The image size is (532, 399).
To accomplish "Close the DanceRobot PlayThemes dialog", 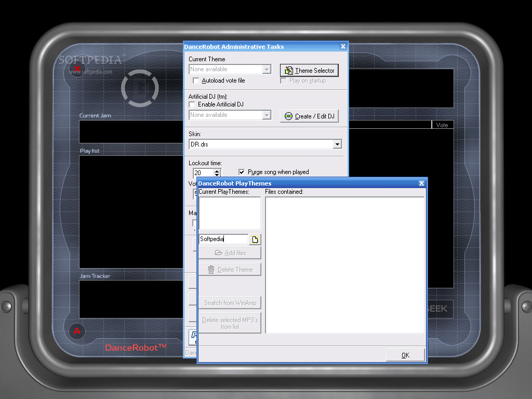I will point(421,183).
